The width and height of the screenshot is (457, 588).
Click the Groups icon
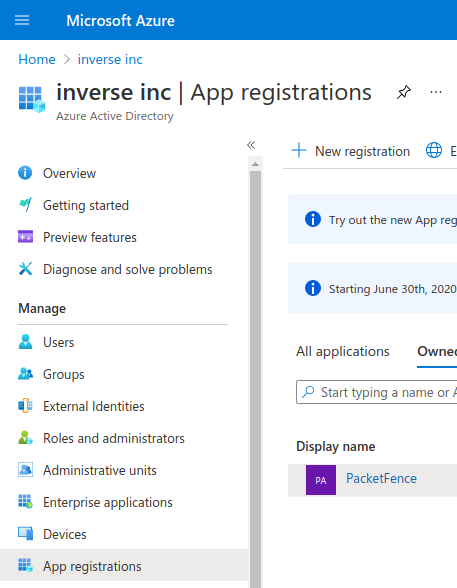click(x=25, y=374)
